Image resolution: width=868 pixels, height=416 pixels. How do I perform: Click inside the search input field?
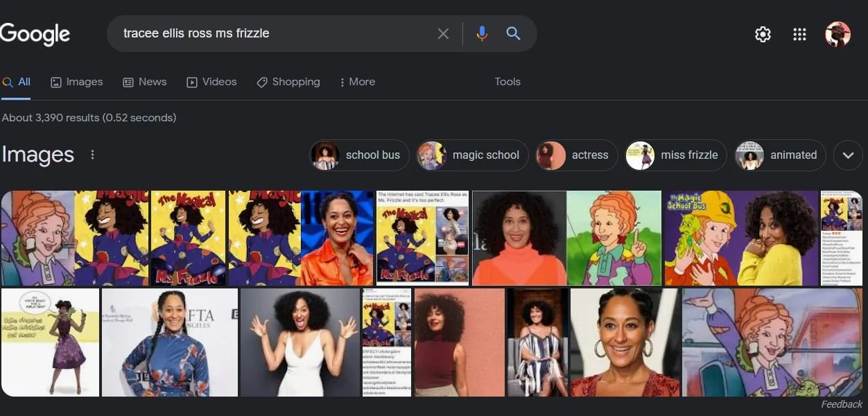point(277,33)
